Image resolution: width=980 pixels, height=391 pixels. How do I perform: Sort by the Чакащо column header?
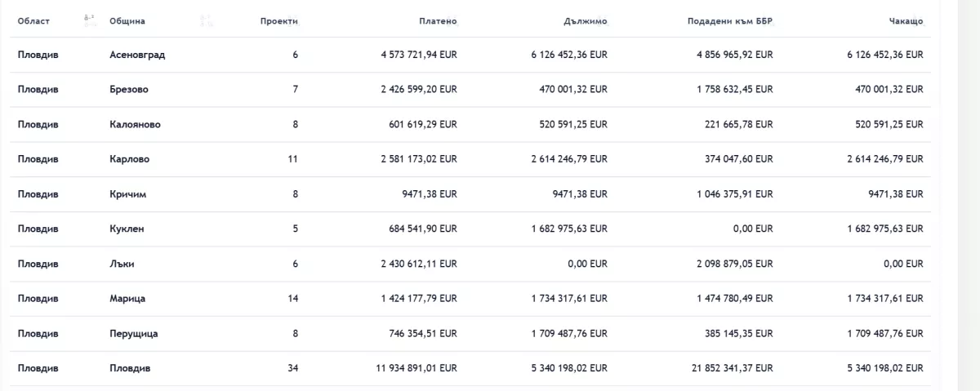click(x=906, y=20)
